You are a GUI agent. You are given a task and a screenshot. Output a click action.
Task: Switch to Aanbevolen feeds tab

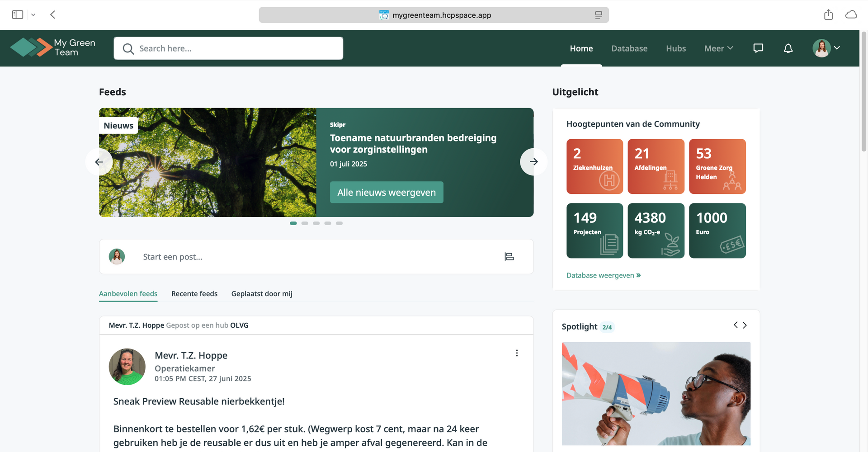tap(128, 294)
